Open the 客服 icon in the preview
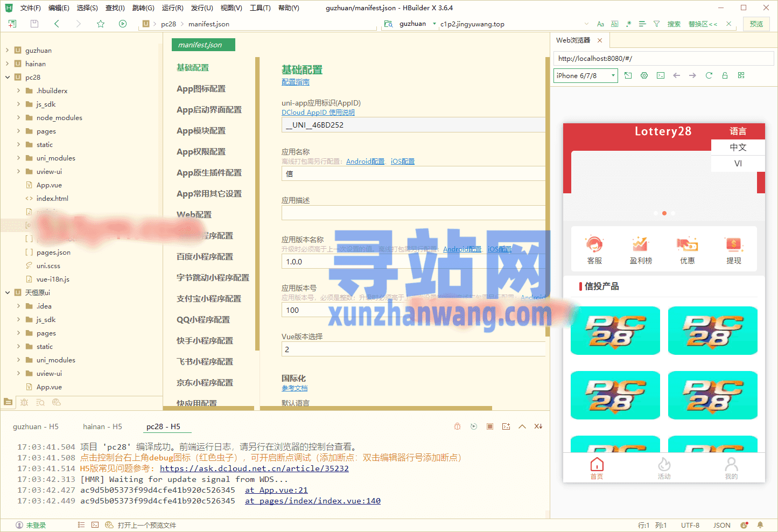Screen dimensions: 778x532 pyautogui.click(x=594, y=250)
